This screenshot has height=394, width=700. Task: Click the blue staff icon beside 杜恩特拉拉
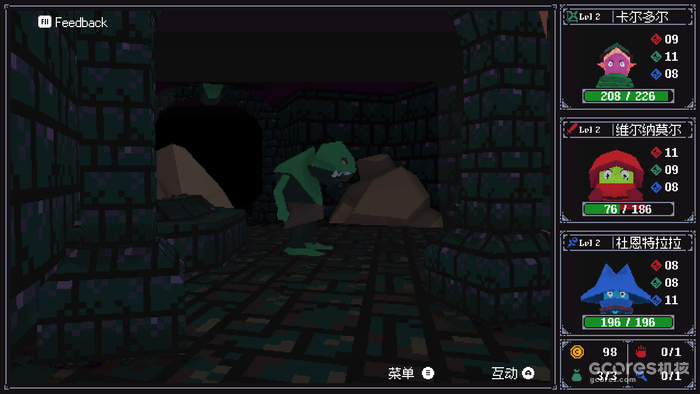tap(572, 243)
